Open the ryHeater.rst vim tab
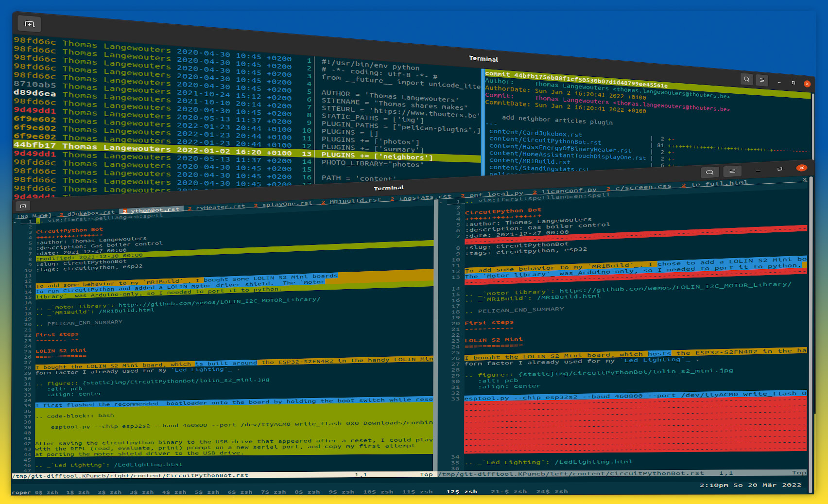This screenshot has width=828, height=504. pos(216,207)
